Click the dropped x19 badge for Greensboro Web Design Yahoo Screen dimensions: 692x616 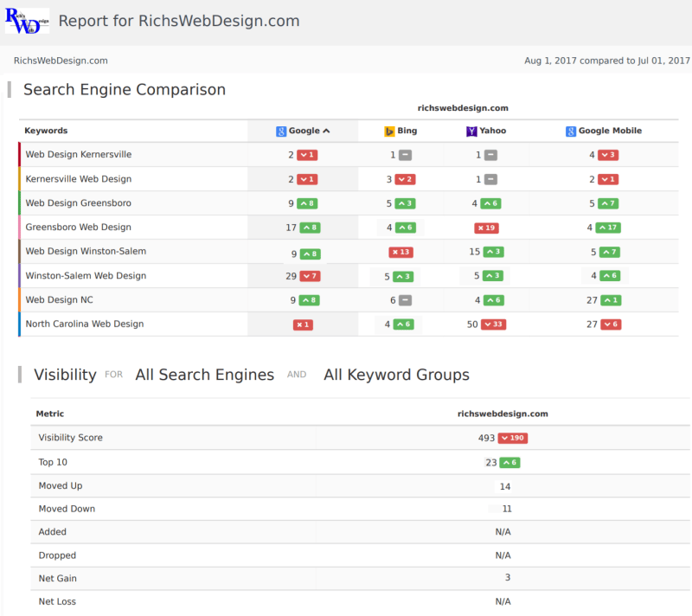coord(486,228)
